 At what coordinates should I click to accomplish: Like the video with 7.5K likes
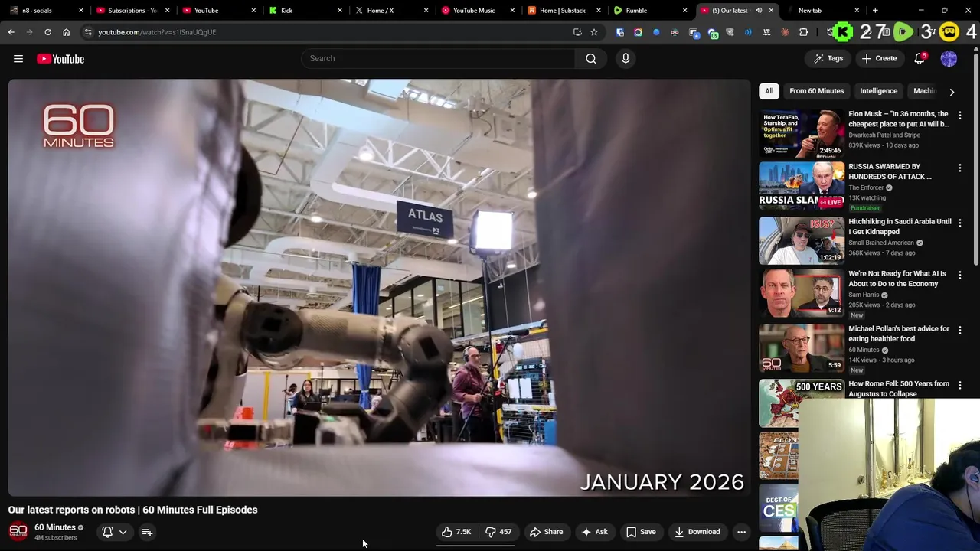(x=456, y=532)
